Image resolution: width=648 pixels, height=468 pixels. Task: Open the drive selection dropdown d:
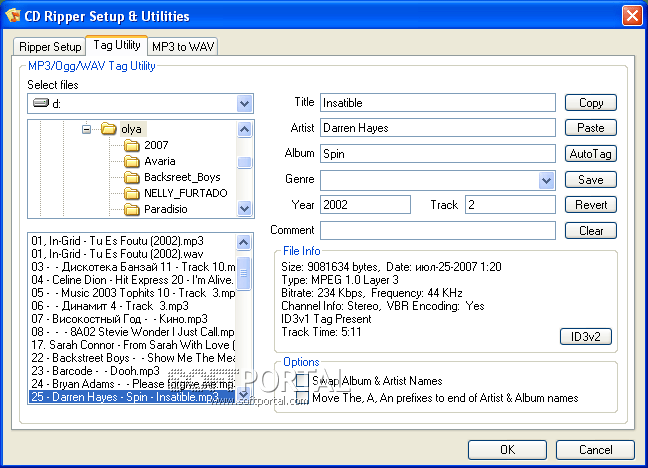click(x=244, y=103)
